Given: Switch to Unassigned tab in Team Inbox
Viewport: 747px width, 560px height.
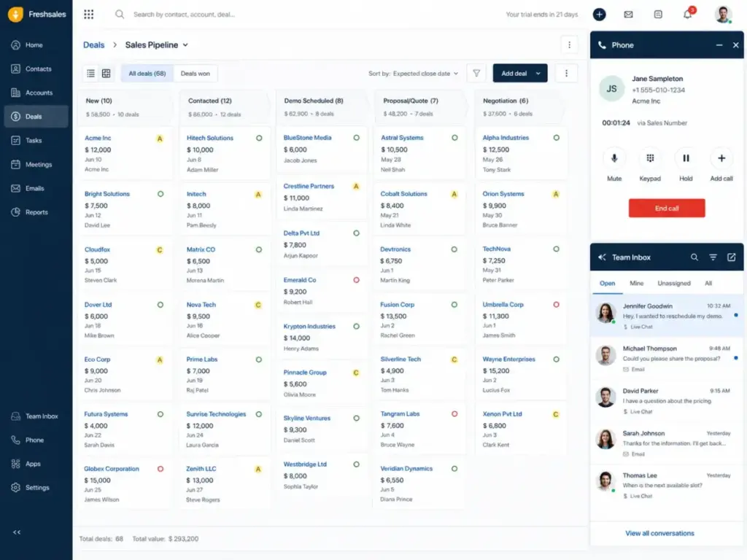Looking at the screenshot, I should click(673, 283).
